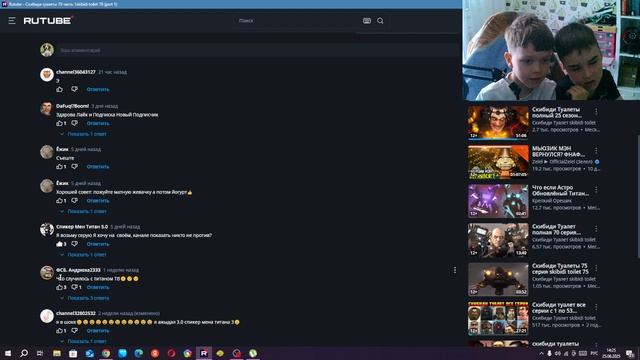This screenshot has width=640, height=360.
Task: Dislike the channel32802532 comment
Action: pos(74,331)
